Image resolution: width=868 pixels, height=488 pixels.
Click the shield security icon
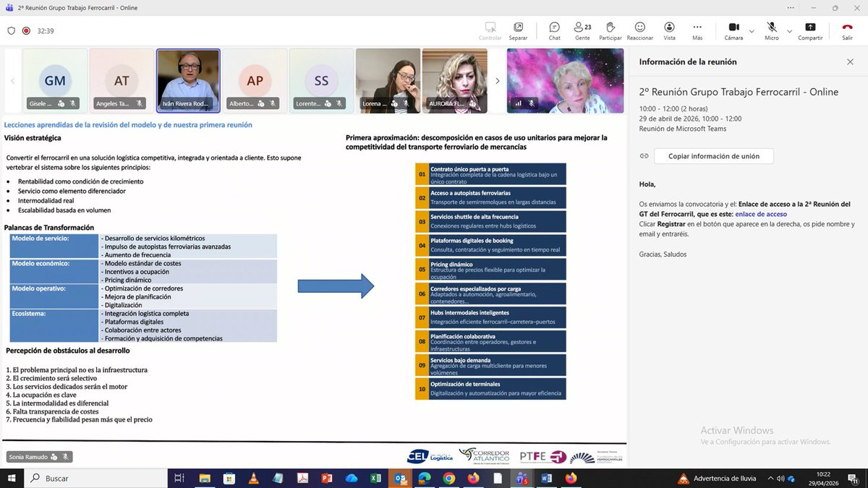click(x=11, y=31)
